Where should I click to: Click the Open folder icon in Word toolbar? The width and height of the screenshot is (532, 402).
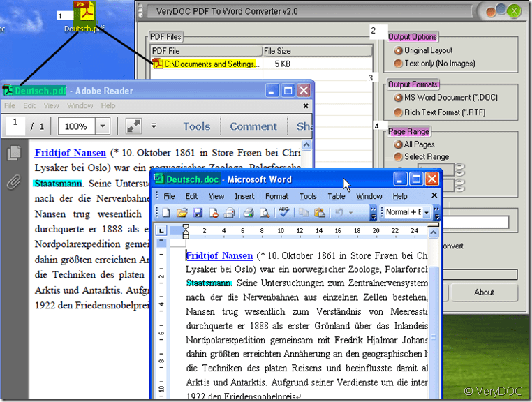point(182,213)
